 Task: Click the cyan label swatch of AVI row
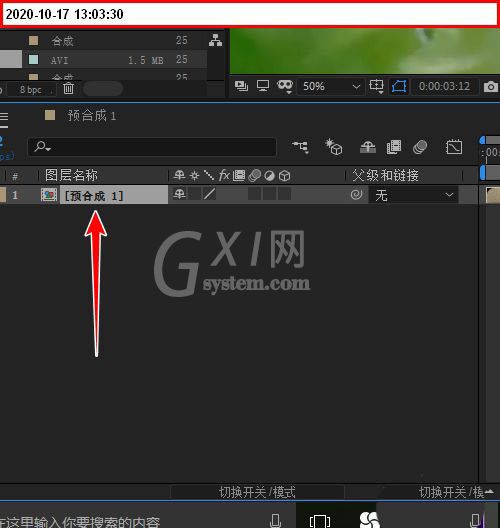pos(33,60)
